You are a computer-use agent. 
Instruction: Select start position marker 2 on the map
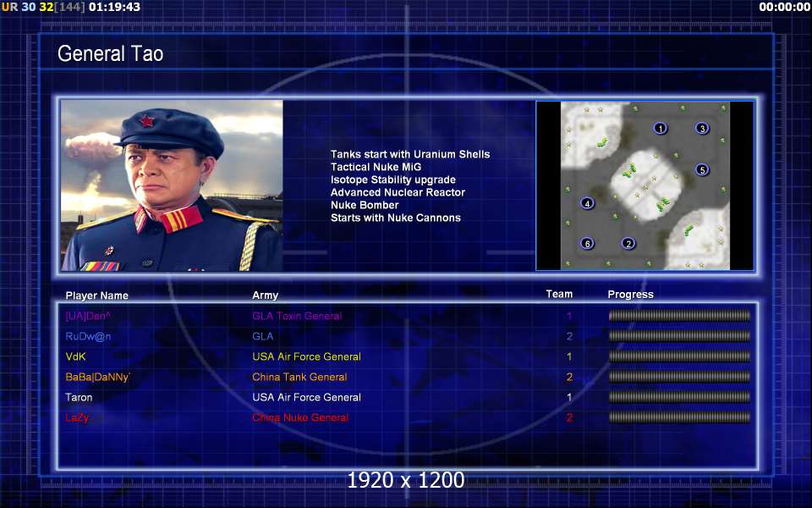pos(628,243)
